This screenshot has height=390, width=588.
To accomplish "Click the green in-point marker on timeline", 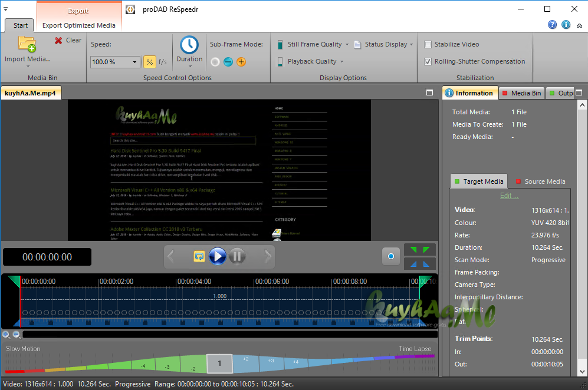I will click(x=14, y=282).
